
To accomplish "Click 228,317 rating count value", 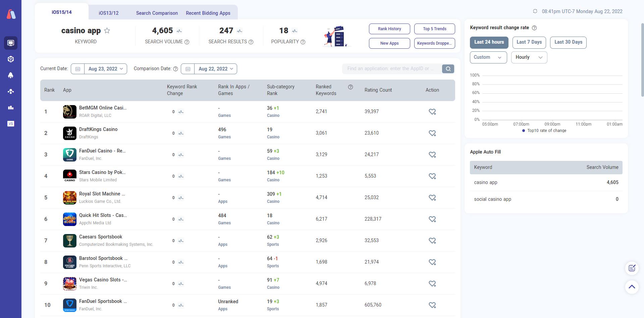I will [x=373, y=219].
